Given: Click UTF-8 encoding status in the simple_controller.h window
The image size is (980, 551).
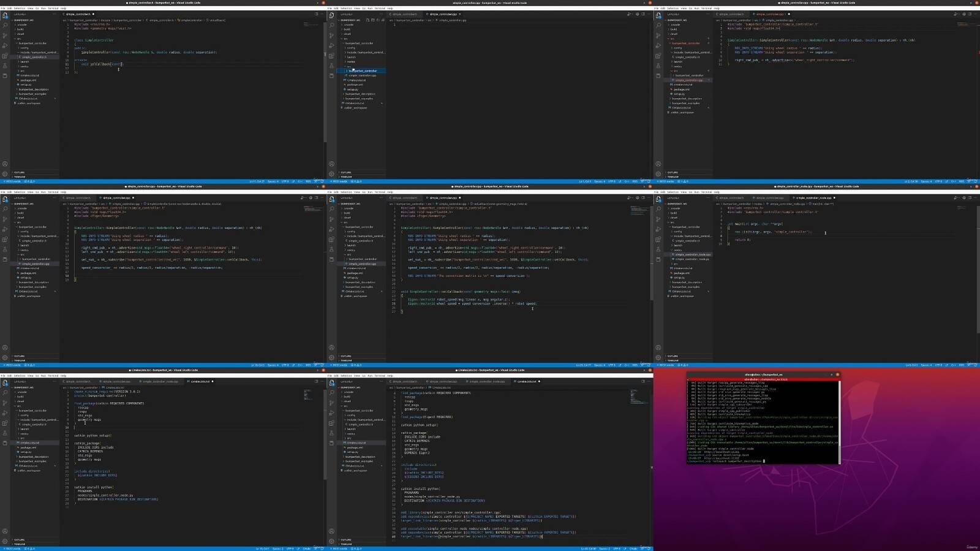Looking at the screenshot, I should (x=285, y=181).
